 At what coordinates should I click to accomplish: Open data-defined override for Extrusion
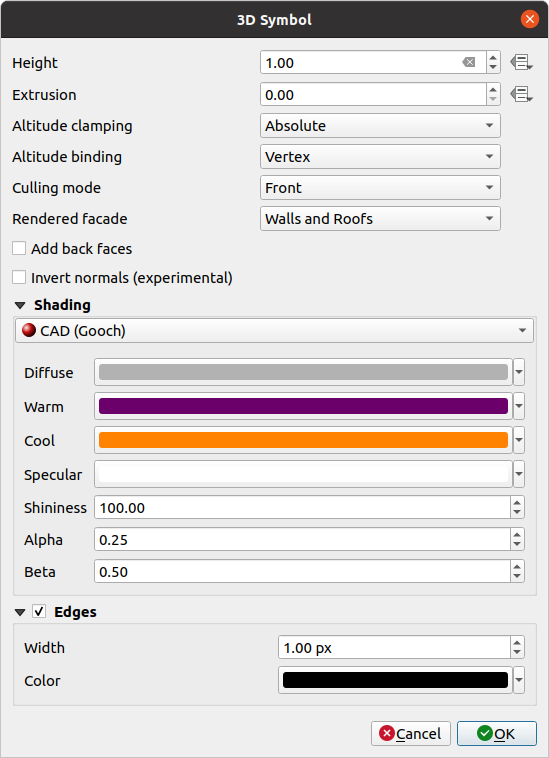[521, 94]
